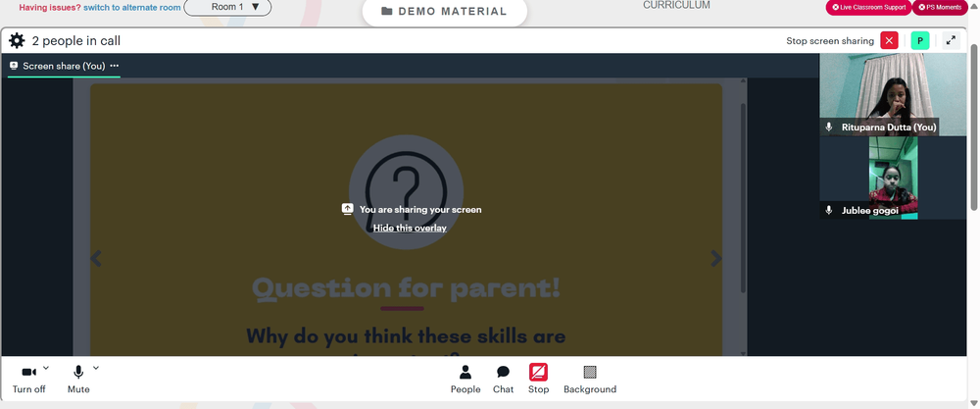Image resolution: width=980 pixels, height=409 pixels.
Task: Open Demo Material folder button
Action: pyautogui.click(x=444, y=11)
